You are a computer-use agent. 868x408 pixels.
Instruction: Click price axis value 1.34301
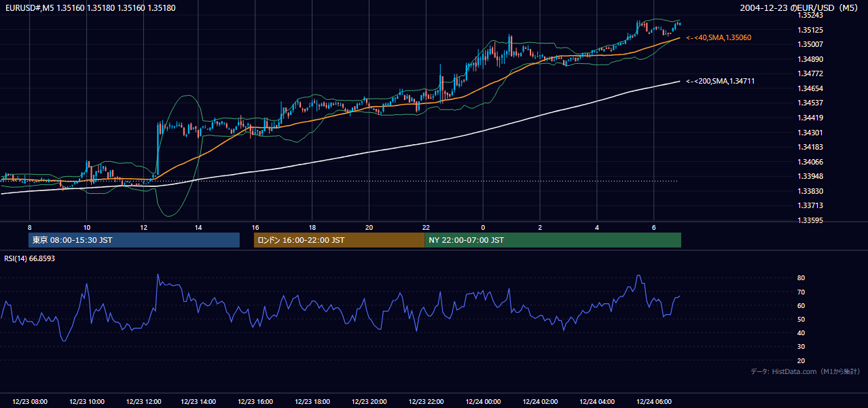tap(810, 133)
